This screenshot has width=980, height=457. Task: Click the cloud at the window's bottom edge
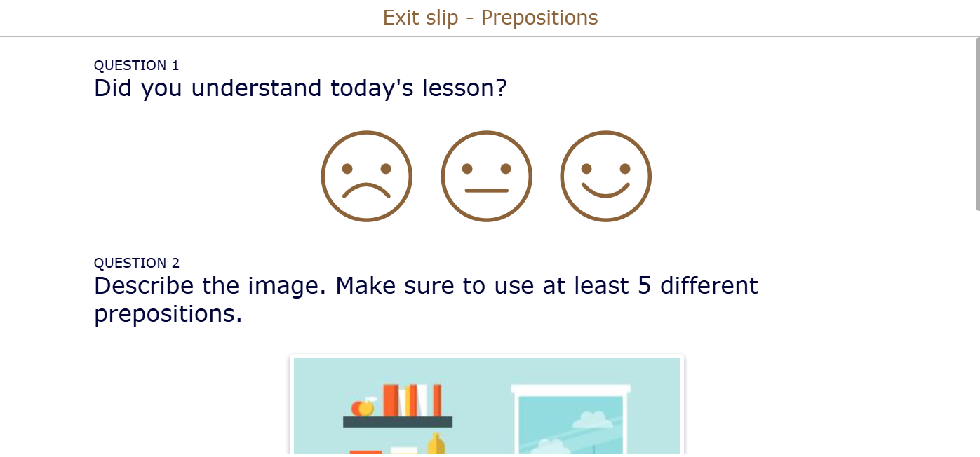coord(551,446)
